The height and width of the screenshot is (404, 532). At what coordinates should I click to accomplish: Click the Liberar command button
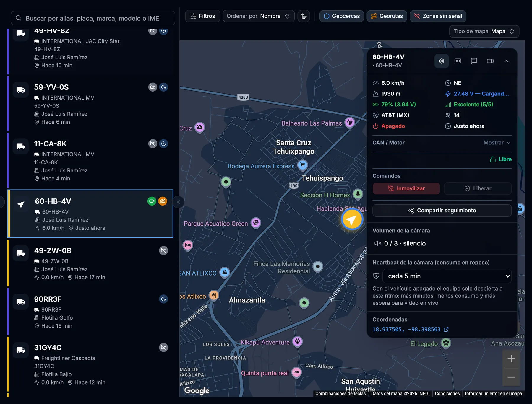(478, 188)
